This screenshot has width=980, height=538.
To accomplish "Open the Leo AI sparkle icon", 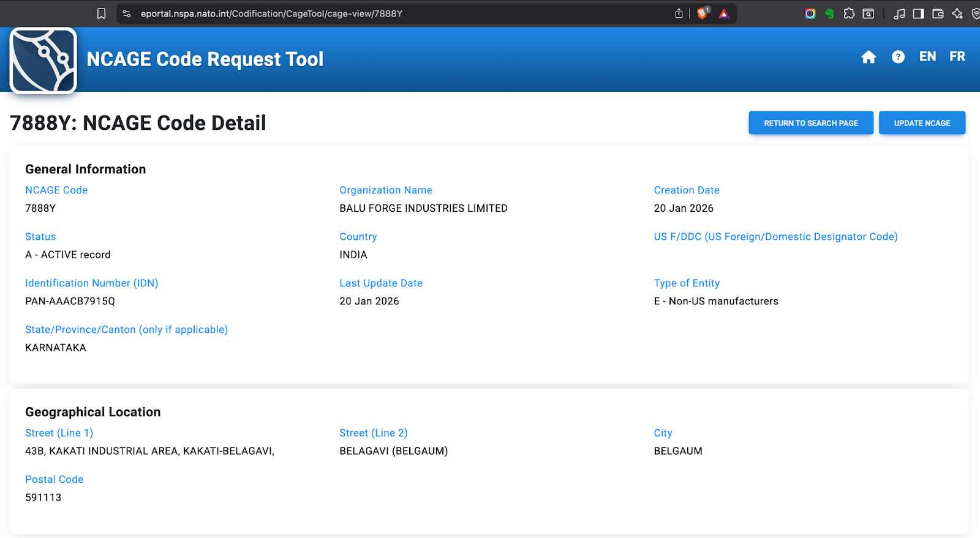I will coord(957,13).
